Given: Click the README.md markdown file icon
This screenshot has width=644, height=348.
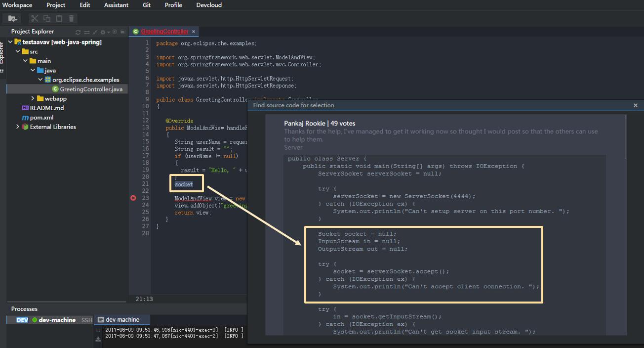Looking at the screenshot, I should pos(25,108).
